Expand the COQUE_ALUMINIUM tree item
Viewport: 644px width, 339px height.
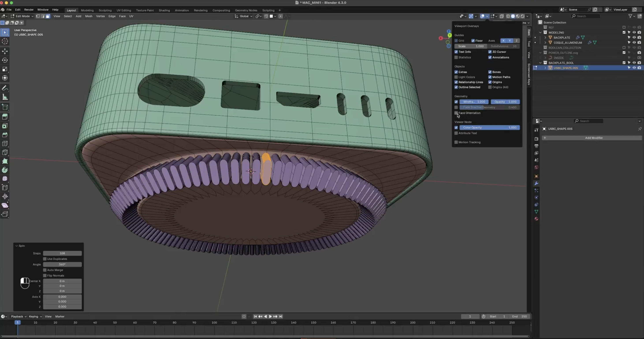(545, 43)
